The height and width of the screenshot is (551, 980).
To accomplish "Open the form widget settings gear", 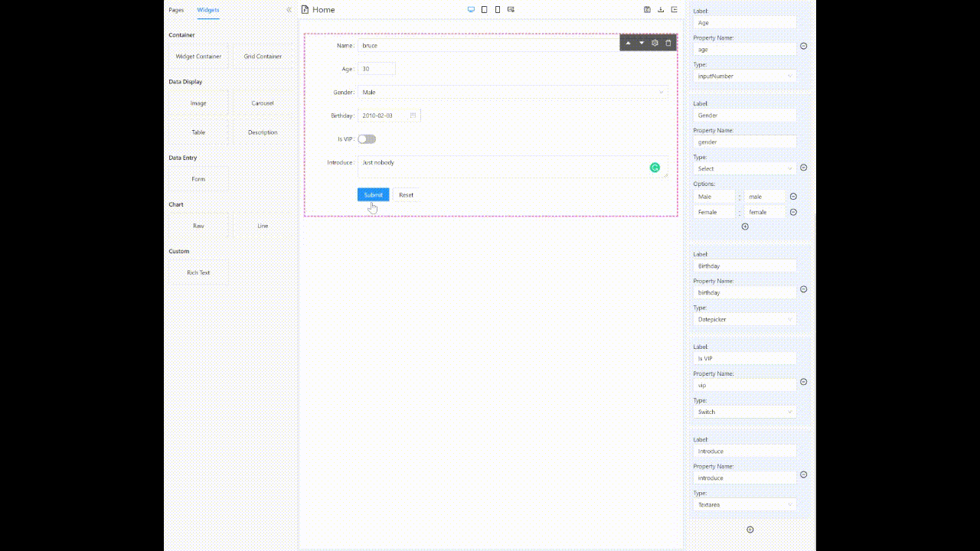I will pyautogui.click(x=655, y=43).
